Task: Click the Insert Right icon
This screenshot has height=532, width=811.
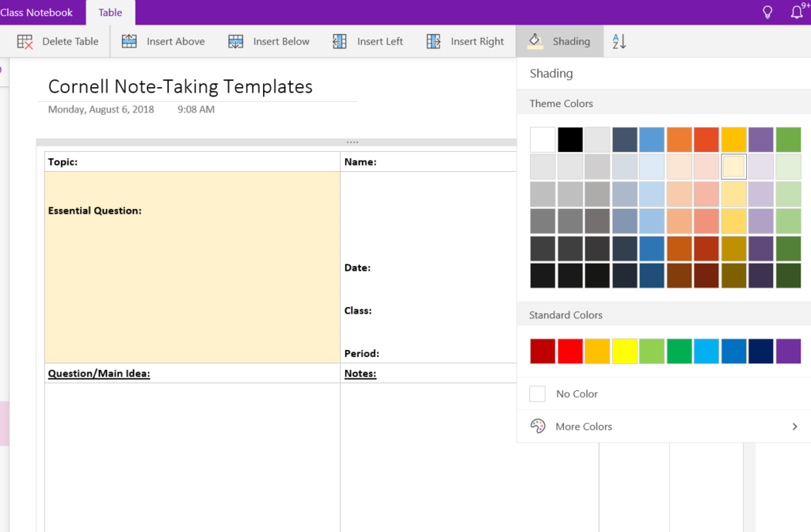Action: point(433,41)
